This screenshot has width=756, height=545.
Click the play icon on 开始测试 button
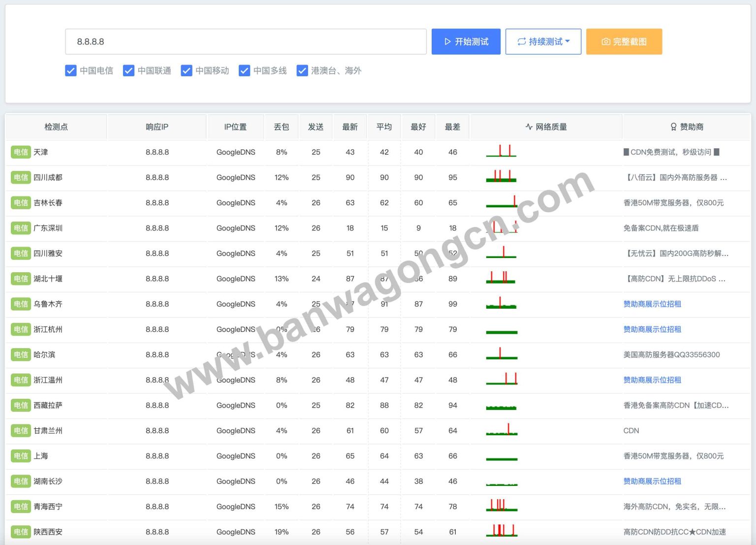(447, 41)
